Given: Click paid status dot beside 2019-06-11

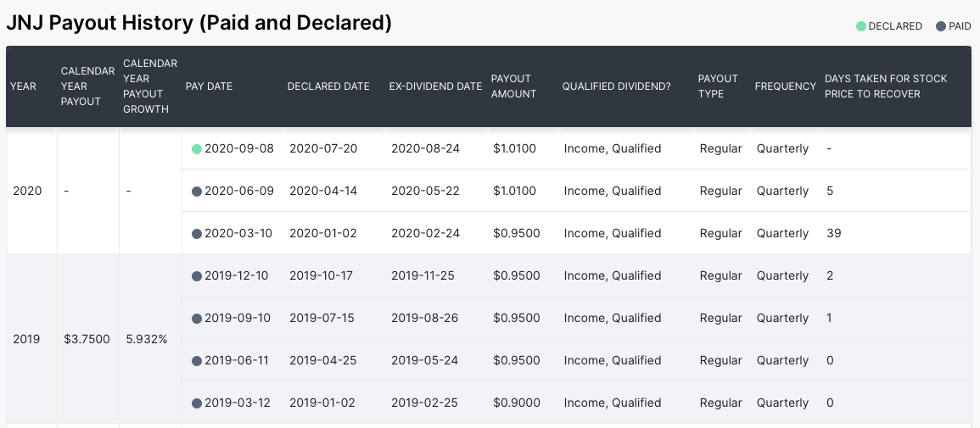Looking at the screenshot, I should 197,360.
